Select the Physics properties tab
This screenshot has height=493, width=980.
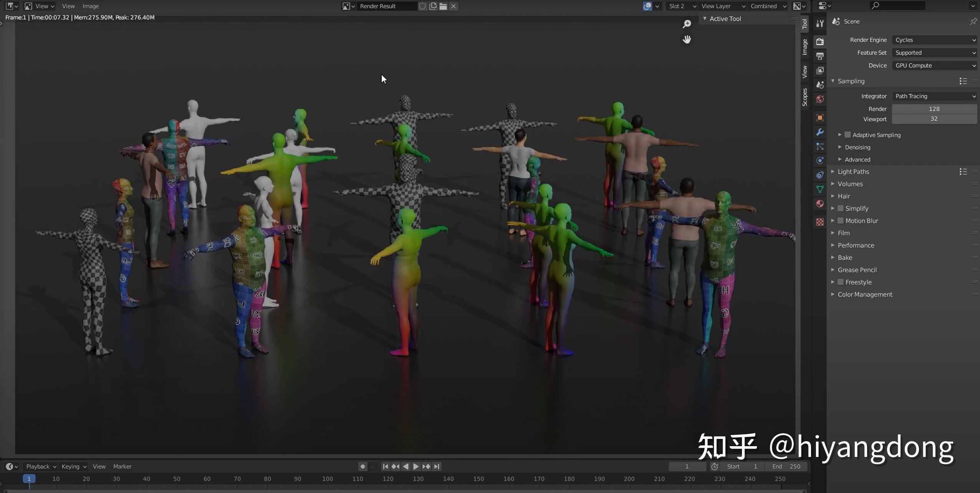(820, 160)
